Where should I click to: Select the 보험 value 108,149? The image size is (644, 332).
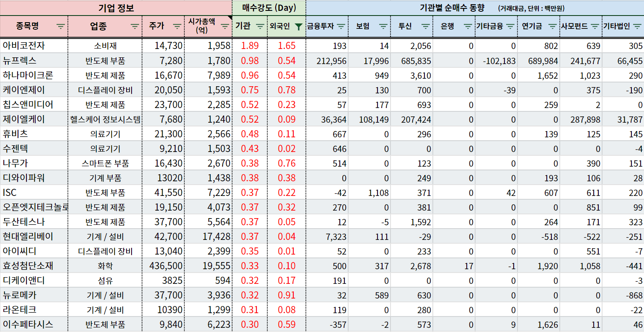coord(370,119)
